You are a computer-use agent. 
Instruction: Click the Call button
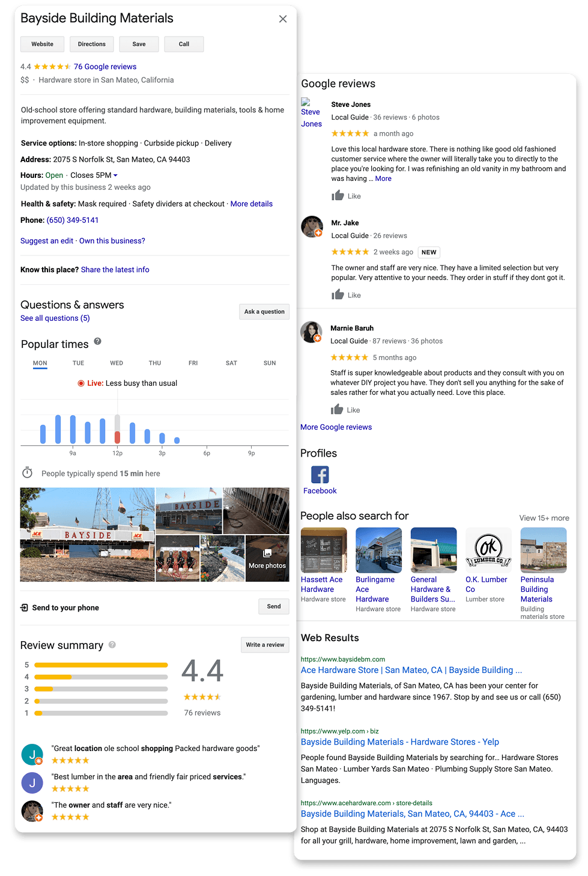tap(184, 44)
